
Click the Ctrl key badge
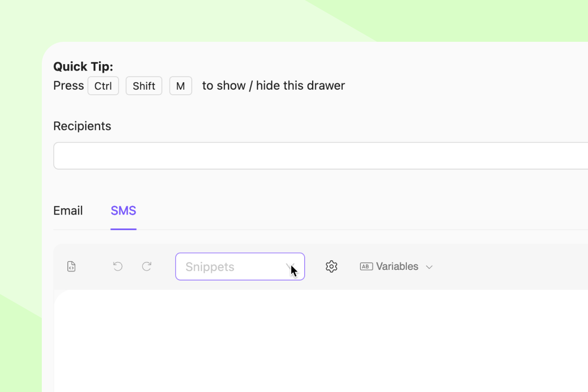[103, 86]
